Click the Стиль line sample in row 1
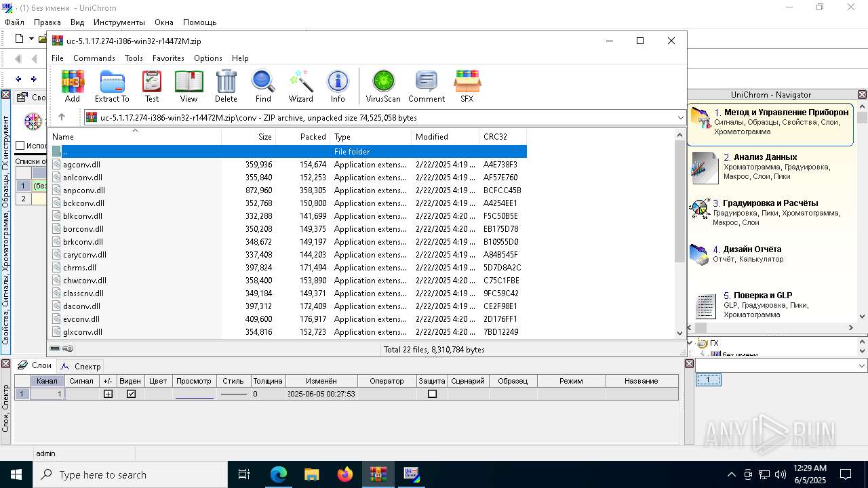 234,394
